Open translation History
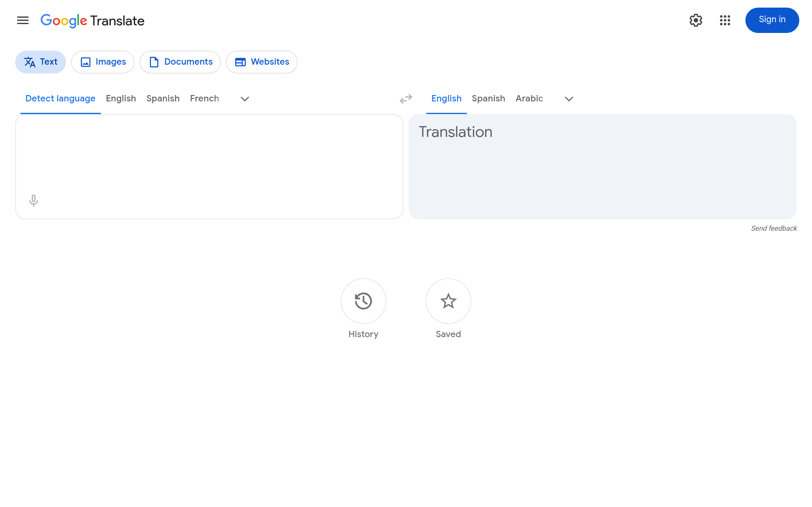The image size is (812, 507). 363,301
